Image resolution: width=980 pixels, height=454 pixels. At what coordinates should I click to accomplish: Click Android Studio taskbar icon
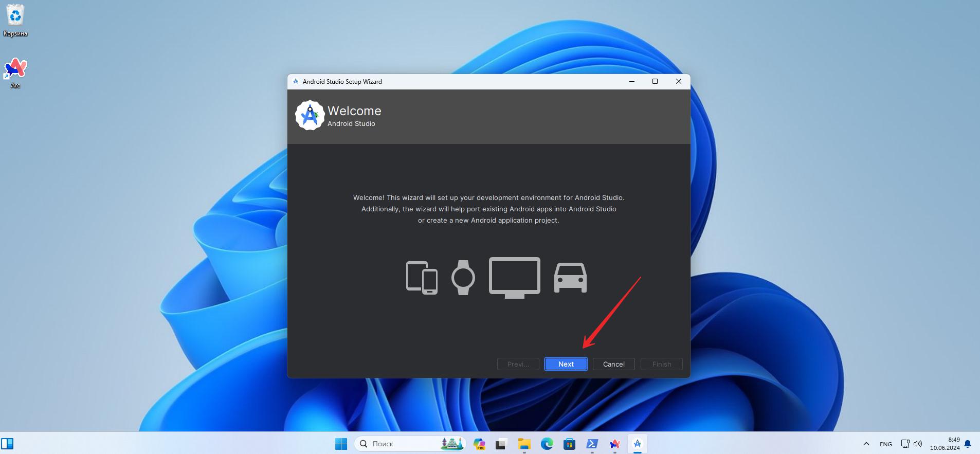point(637,444)
